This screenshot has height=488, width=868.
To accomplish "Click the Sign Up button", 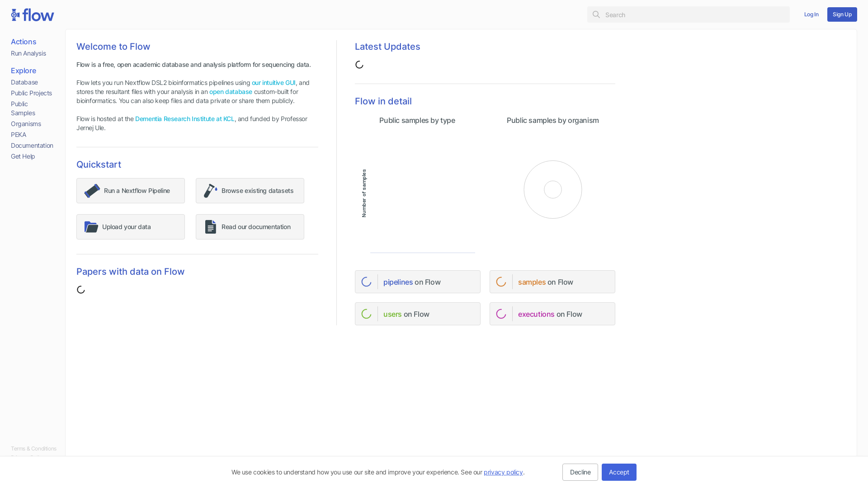I will point(842,14).
